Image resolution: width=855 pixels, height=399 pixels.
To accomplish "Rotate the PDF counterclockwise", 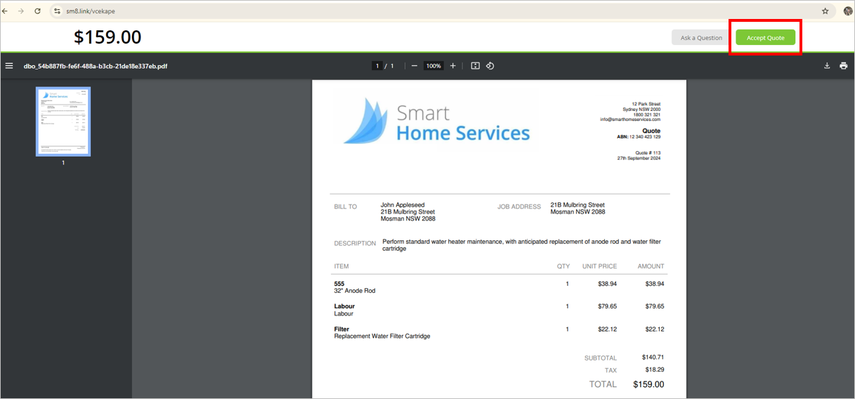I will pyautogui.click(x=490, y=66).
